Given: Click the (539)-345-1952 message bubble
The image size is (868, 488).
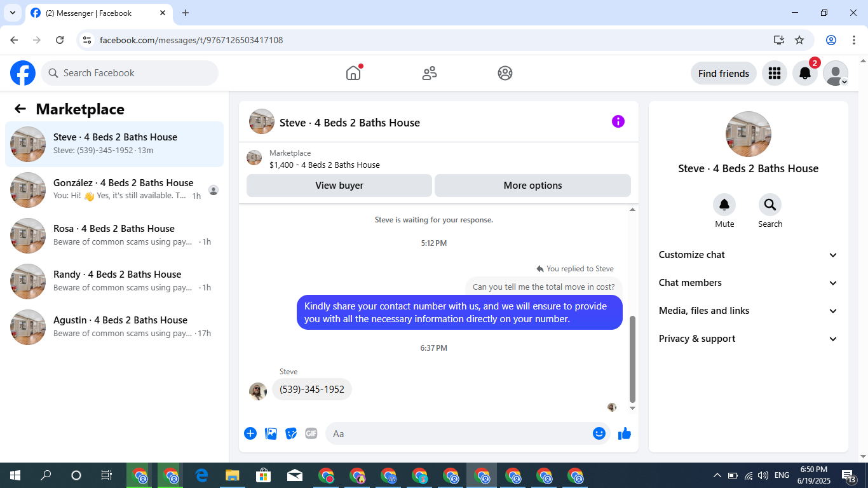Looking at the screenshot, I should (x=312, y=390).
